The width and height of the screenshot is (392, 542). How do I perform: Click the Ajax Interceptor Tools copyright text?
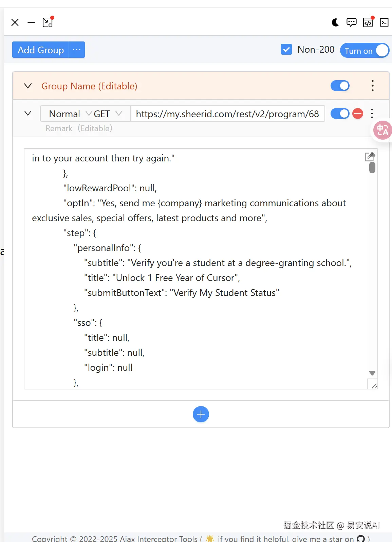click(x=115, y=539)
